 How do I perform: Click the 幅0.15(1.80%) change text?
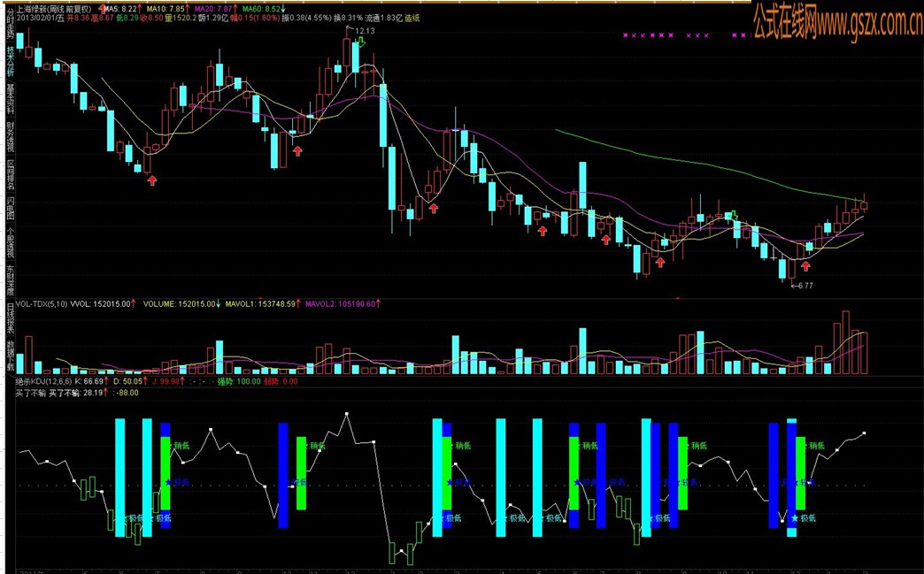255,19
